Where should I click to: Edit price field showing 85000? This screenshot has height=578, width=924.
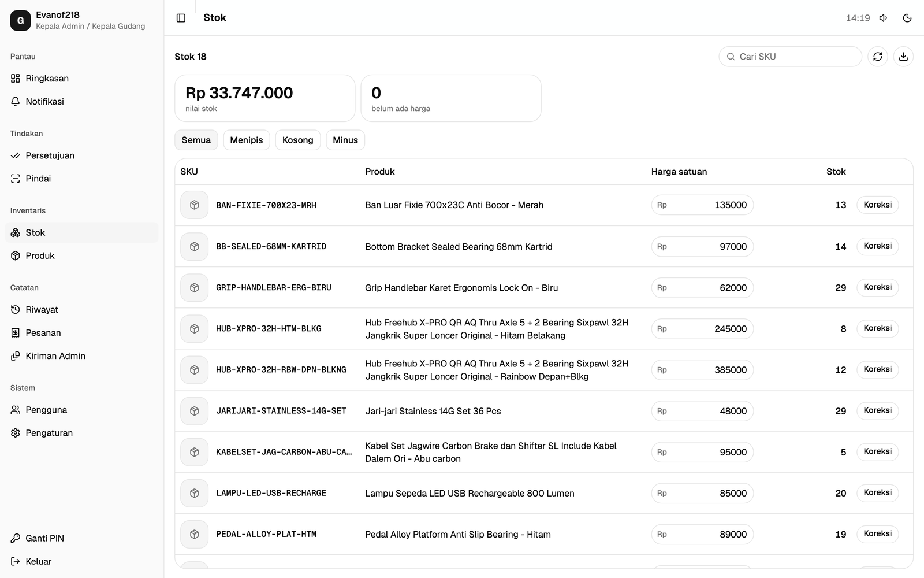click(x=702, y=493)
